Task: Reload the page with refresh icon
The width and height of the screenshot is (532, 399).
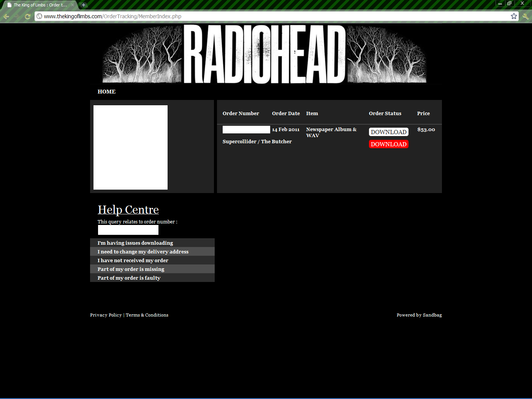Action: (27, 16)
